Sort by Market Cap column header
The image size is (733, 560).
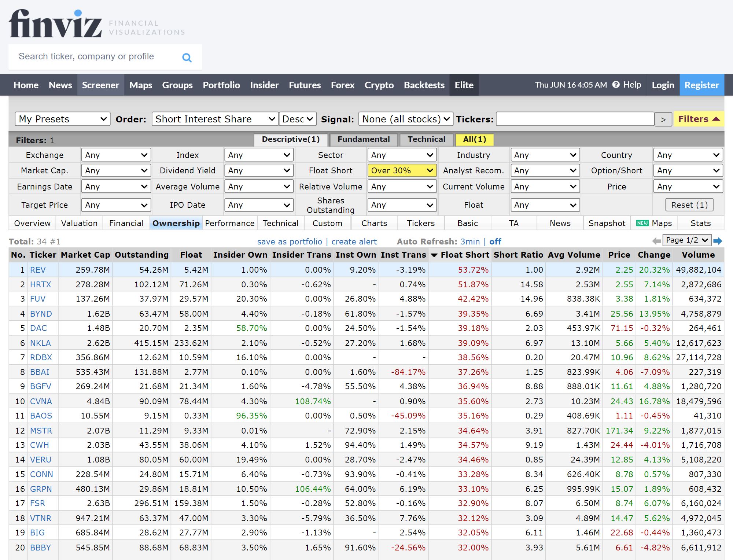(x=85, y=255)
